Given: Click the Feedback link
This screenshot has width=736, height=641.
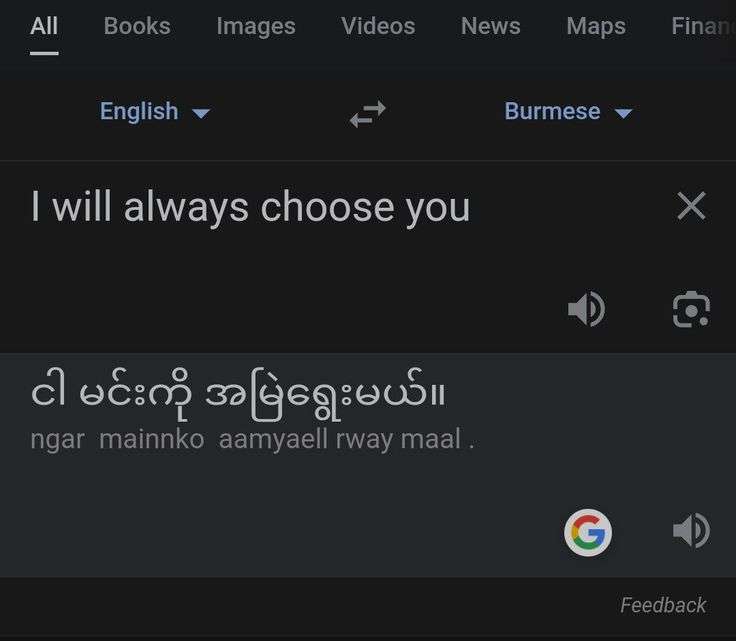Looking at the screenshot, I should 663,605.
